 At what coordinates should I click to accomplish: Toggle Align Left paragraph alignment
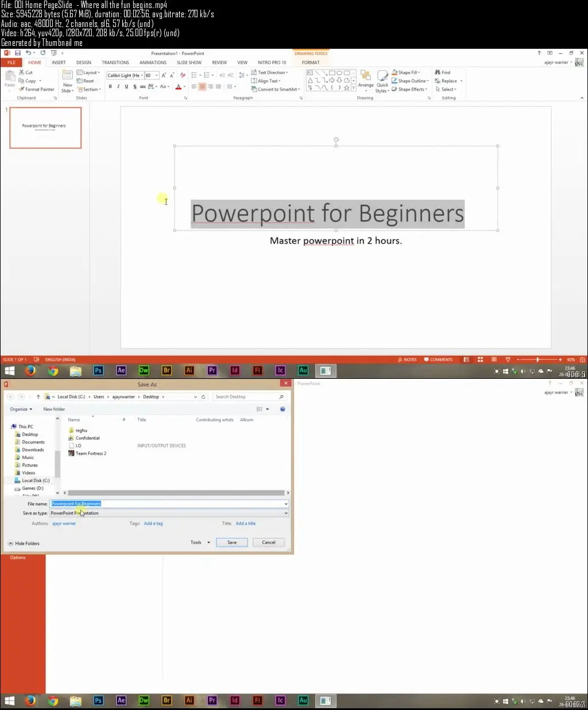(194, 87)
